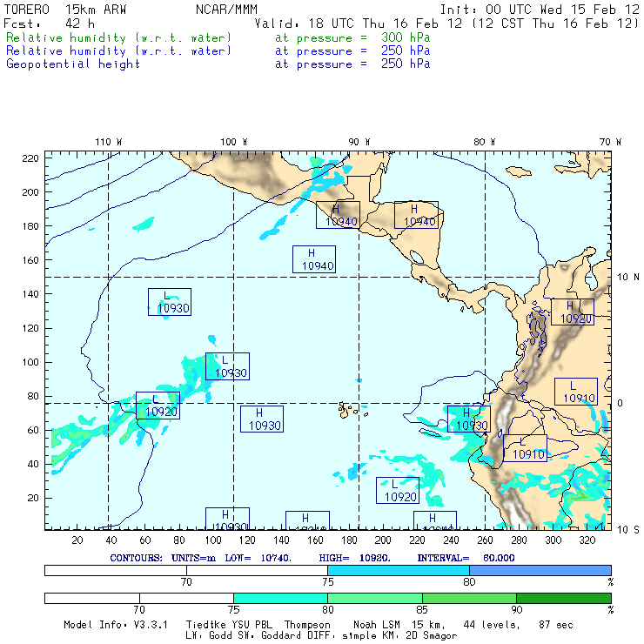Click the 110 W longitude axis label

108,142
